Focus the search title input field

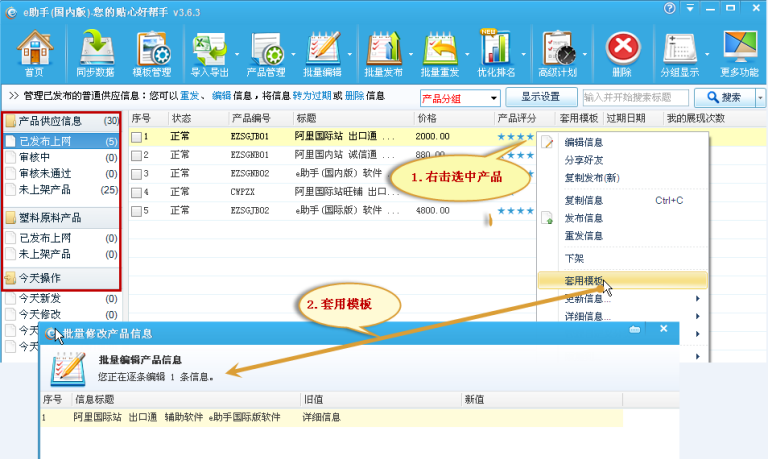(x=635, y=97)
